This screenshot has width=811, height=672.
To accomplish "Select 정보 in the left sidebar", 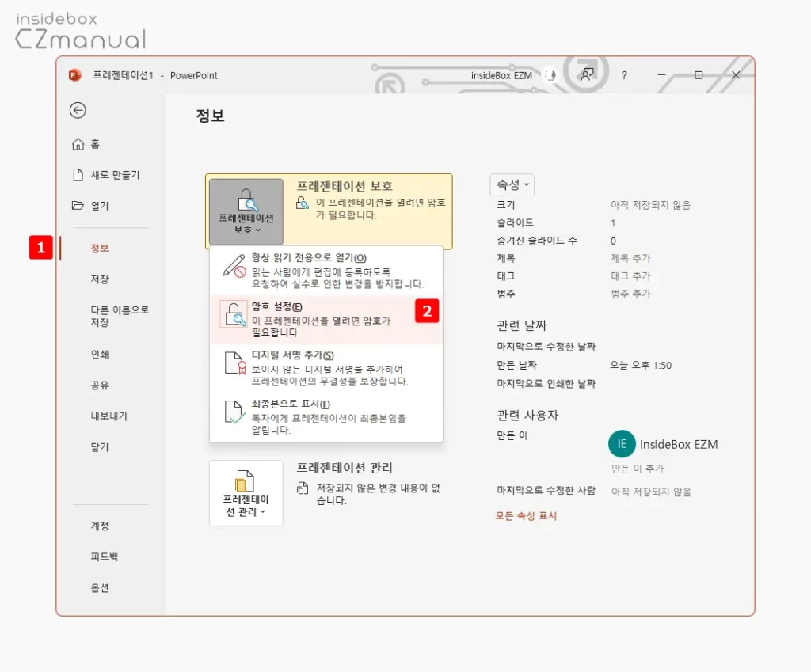I will pyautogui.click(x=101, y=248).
